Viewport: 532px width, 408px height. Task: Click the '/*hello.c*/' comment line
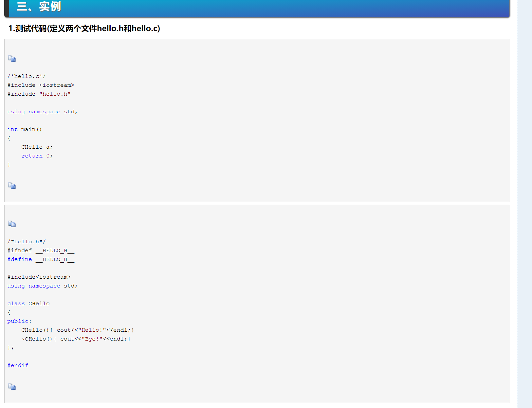(27, 76)
